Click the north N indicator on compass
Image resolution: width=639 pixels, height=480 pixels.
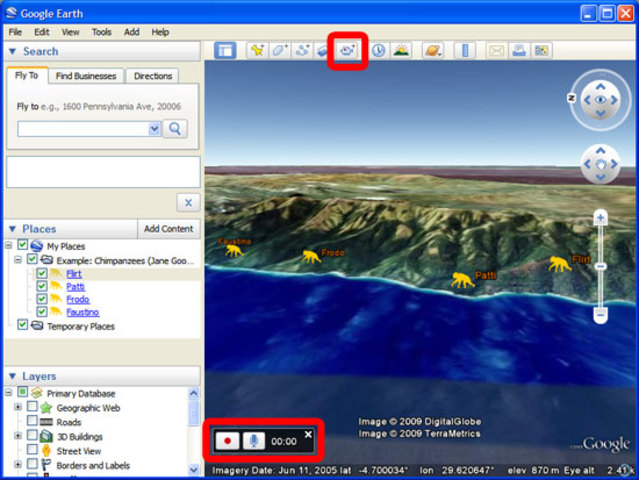point(571,98)
